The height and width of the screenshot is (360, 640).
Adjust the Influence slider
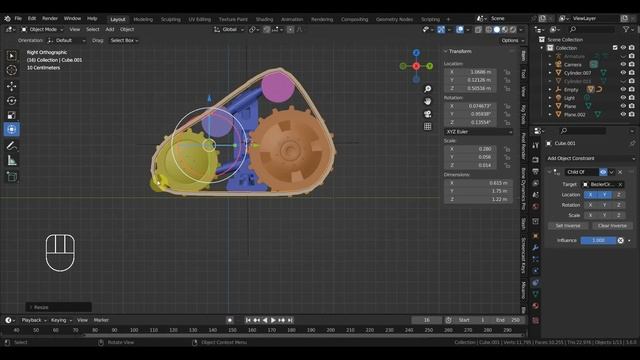[x=598, y=240]
